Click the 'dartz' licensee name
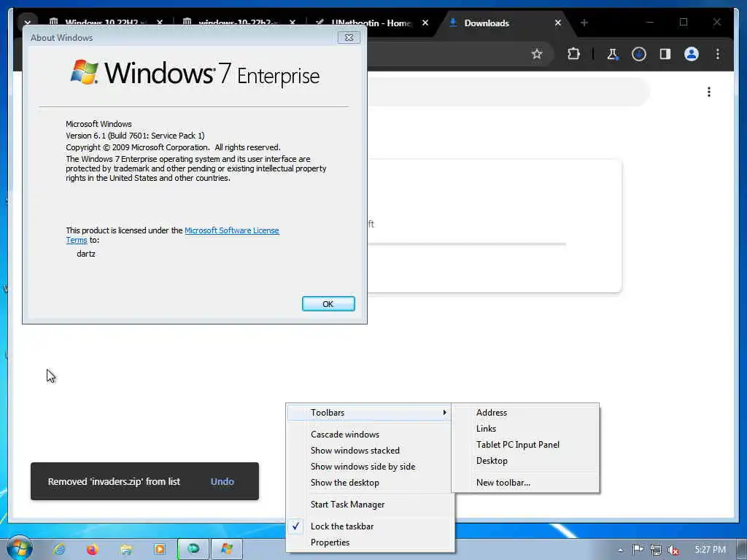 click(86, 254)
